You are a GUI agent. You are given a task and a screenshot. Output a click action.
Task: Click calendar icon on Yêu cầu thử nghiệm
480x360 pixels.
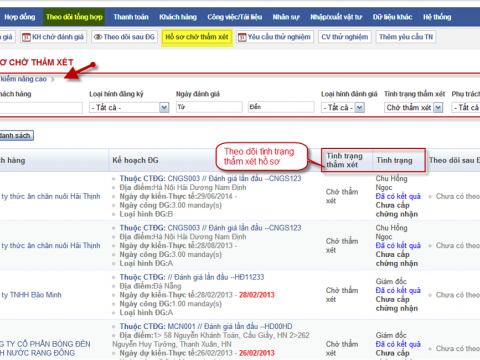(x=242, y=37)
